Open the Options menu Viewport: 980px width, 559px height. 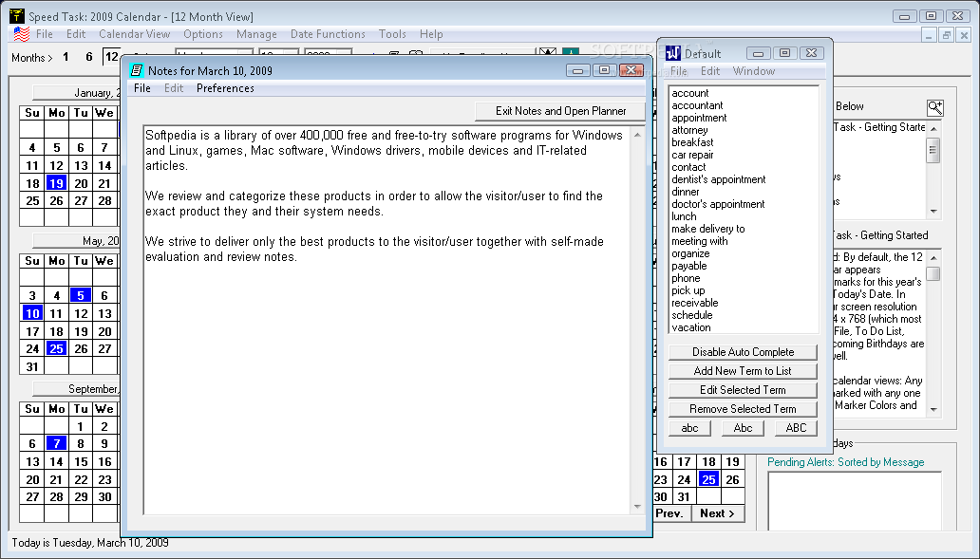[203, 34]
